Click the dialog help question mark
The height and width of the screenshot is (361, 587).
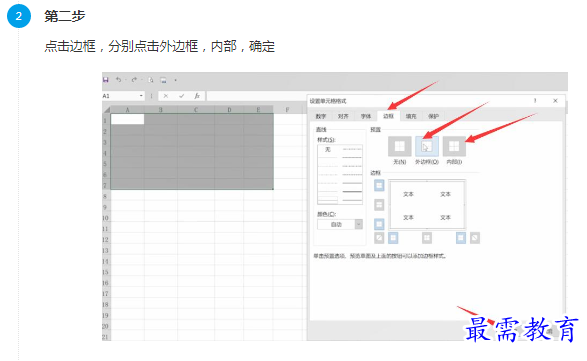tap(535, 101)
